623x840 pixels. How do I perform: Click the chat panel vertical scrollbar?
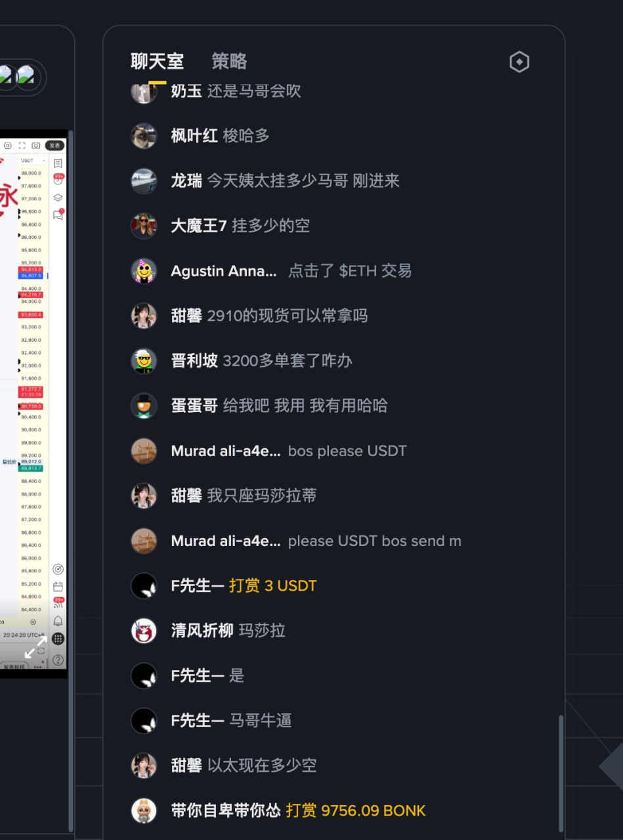pyautogui.click(x=561, y=773)
